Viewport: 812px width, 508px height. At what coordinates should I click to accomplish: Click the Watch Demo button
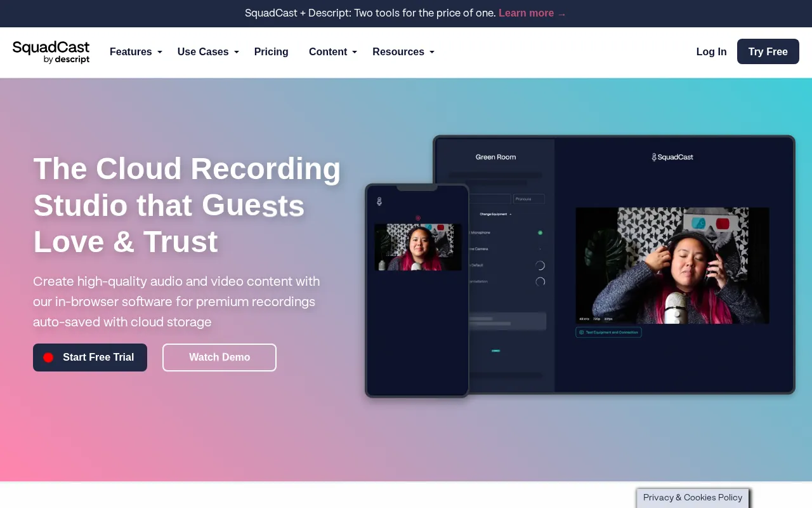(x=219, y=358)
